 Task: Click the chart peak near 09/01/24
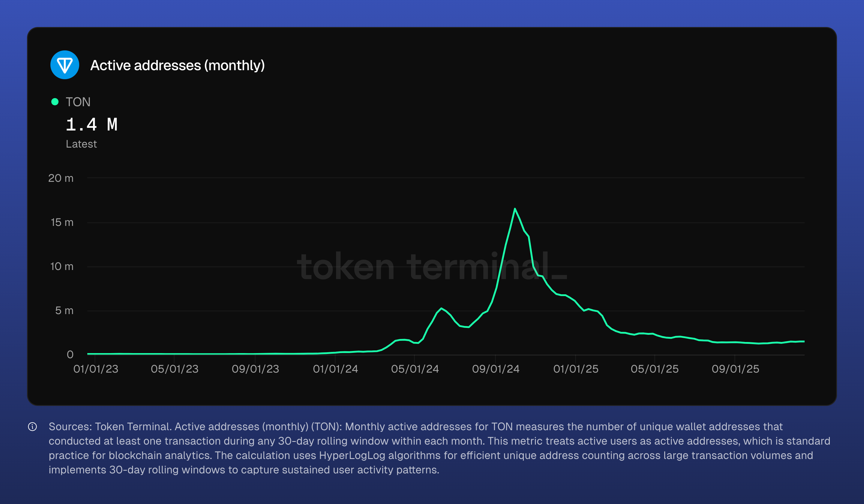(x=515, y=209)
